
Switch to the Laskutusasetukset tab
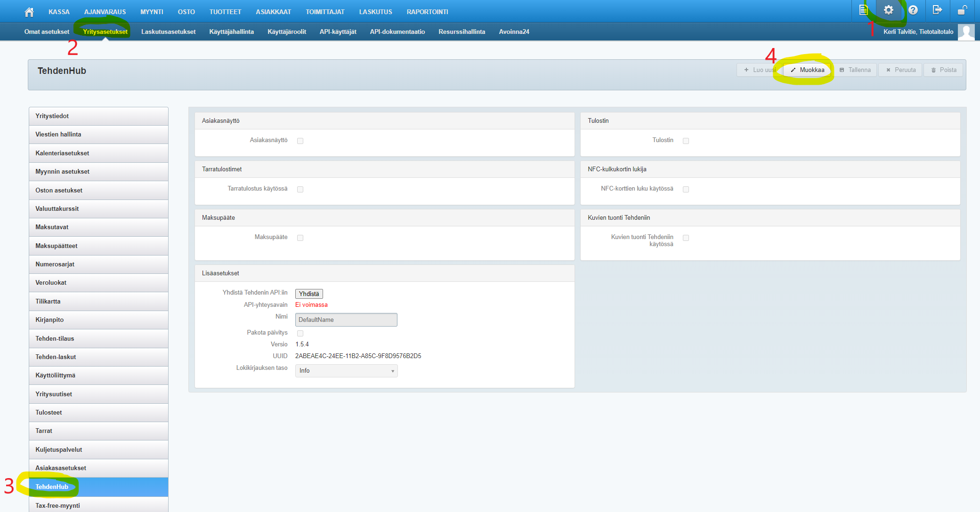[x=168, y=32]
